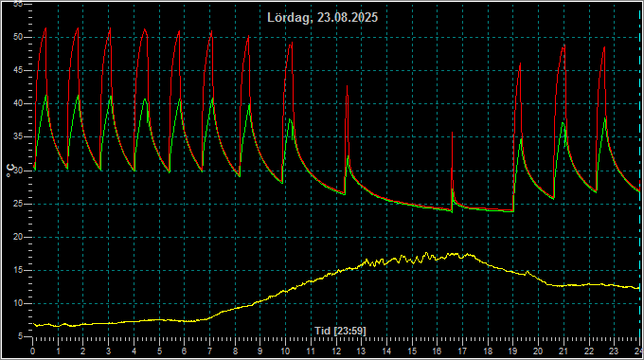
Task: Click hour 9 on the time axis
Action: click(260, 351)
